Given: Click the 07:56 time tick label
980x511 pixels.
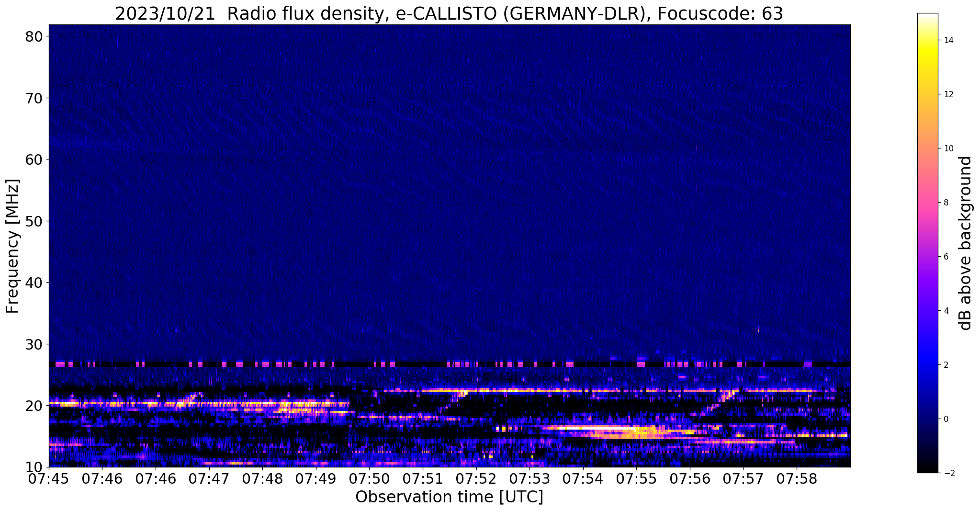Looking at the screenshot, I should click(x=690, y=478).
